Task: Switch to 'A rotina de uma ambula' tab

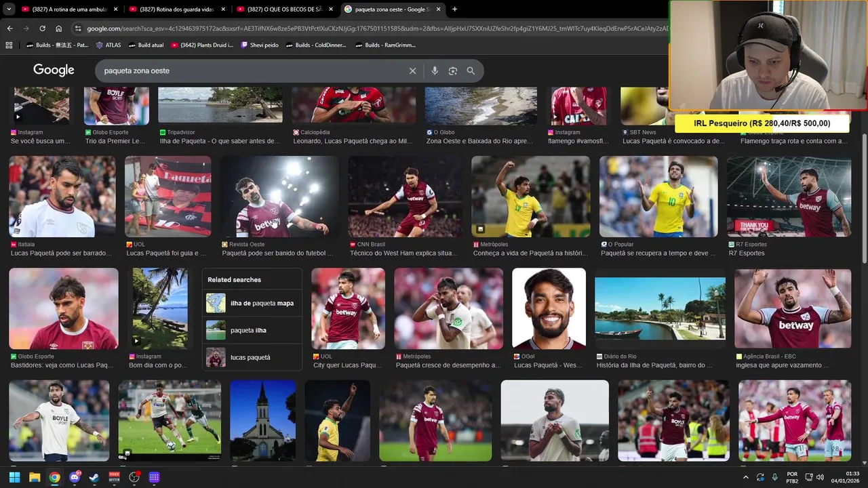Action: coord(69,9)
